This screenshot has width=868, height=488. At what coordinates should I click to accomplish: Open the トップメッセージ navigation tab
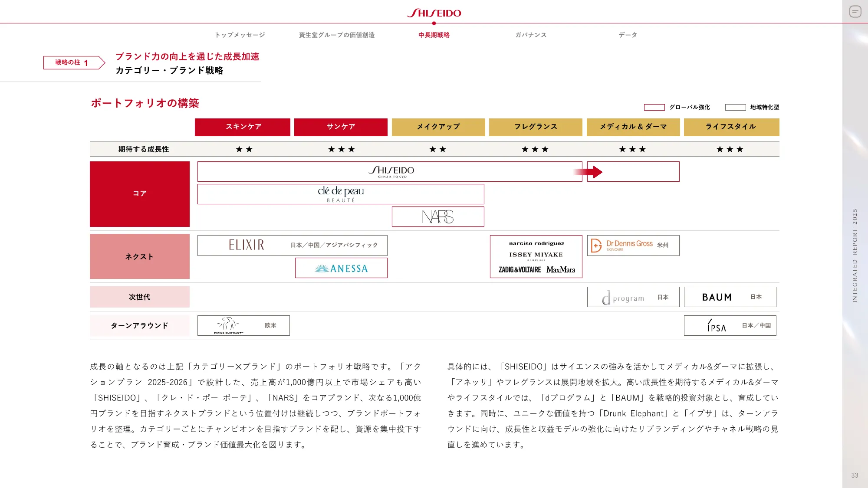(240, 35)
